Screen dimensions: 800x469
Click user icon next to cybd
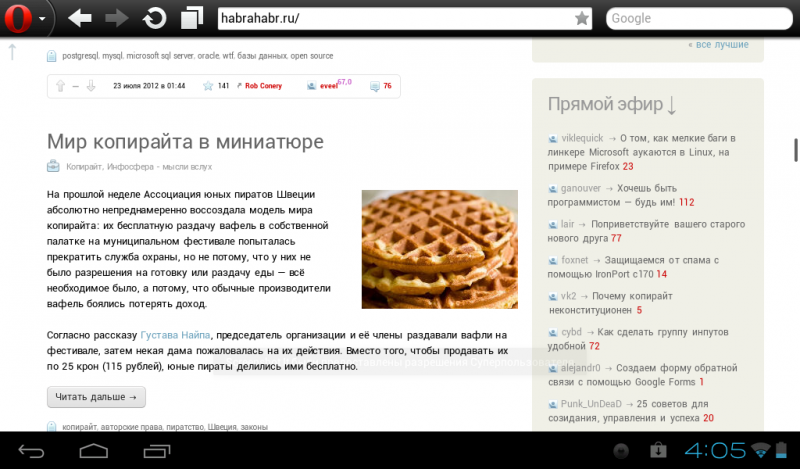(553, 333)
